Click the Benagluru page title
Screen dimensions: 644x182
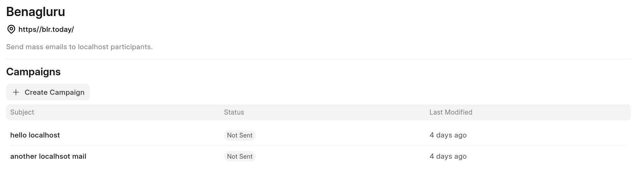coord(36,12)
